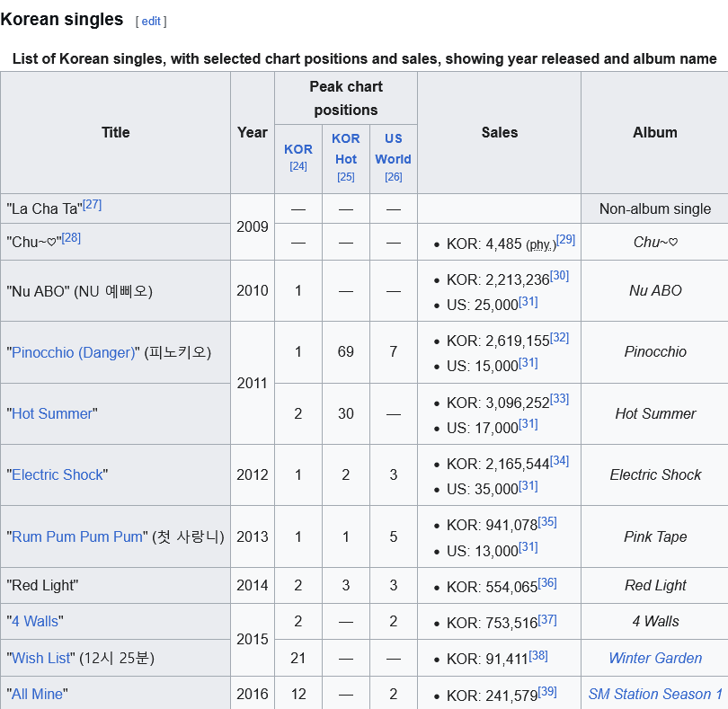Click the Non-album single cell
The image size is (728, 709).
(x=654, y=209)
